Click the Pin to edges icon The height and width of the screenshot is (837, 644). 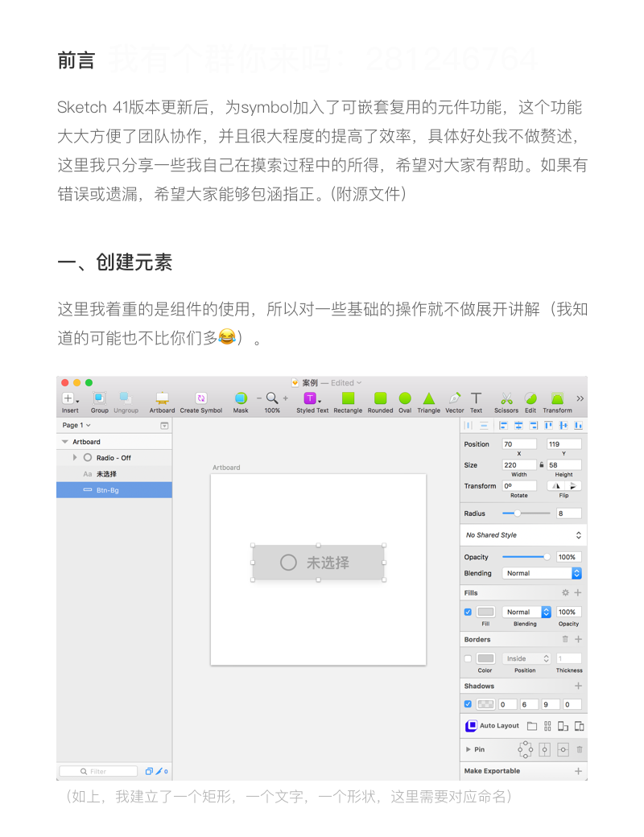(x=525, y=749)
